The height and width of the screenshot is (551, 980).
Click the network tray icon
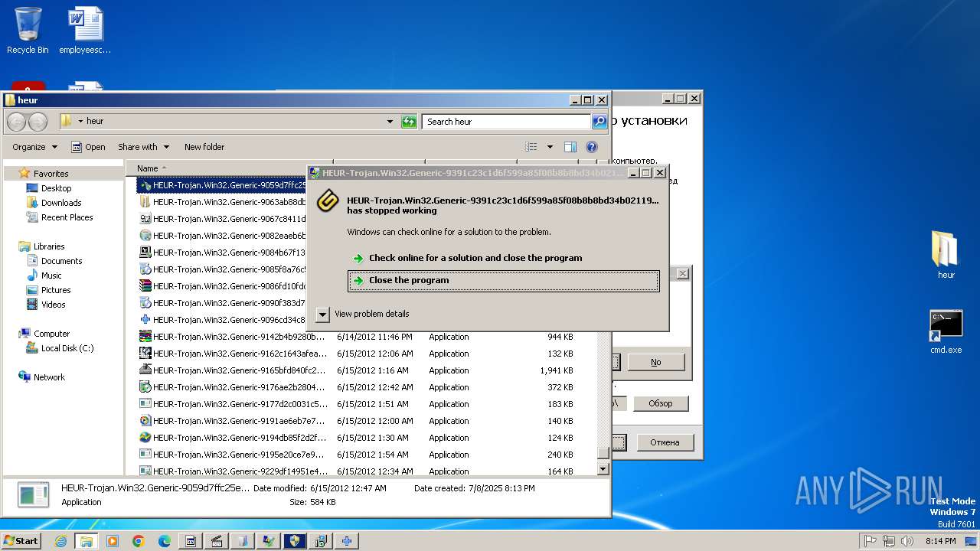pyautogui.click(x=888, y=541)
